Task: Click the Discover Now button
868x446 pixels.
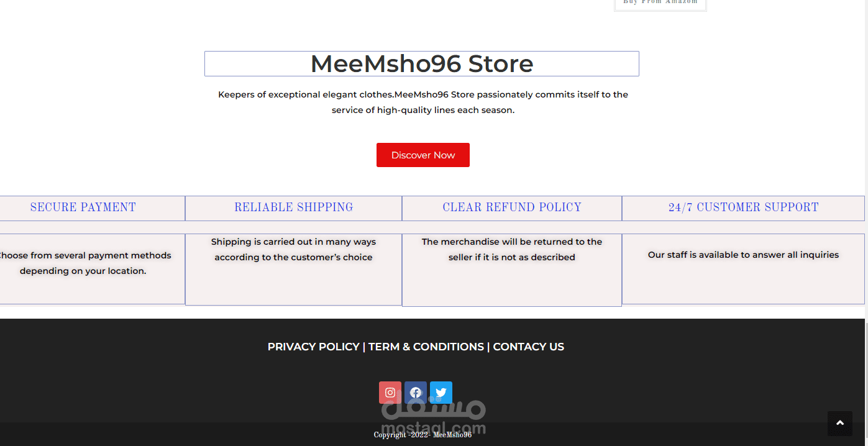Action: [x=423, y=155]
